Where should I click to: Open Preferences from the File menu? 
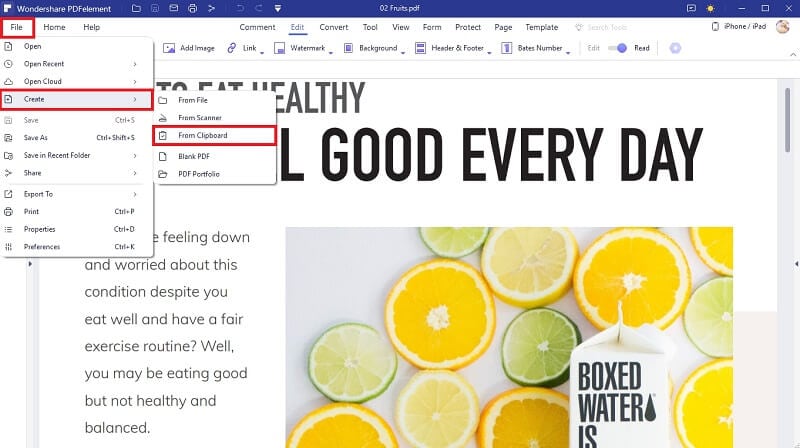pyautogui.click(x=77, y=246)
